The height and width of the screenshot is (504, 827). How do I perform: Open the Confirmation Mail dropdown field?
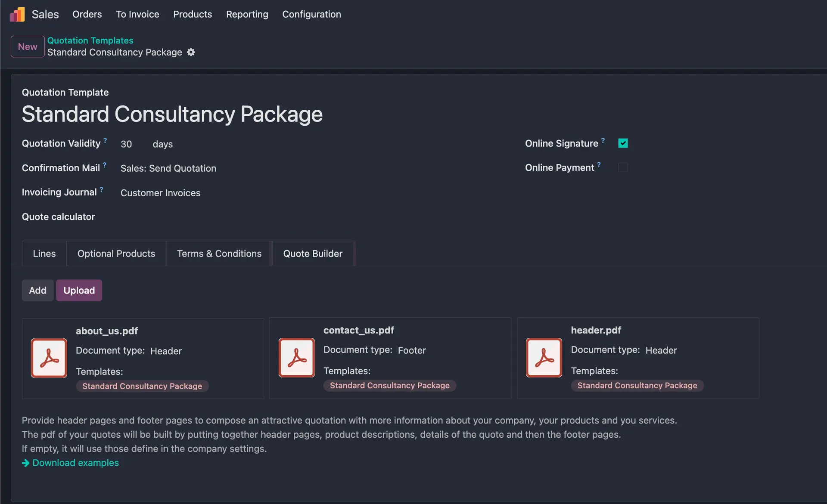(x=168, y=168)
